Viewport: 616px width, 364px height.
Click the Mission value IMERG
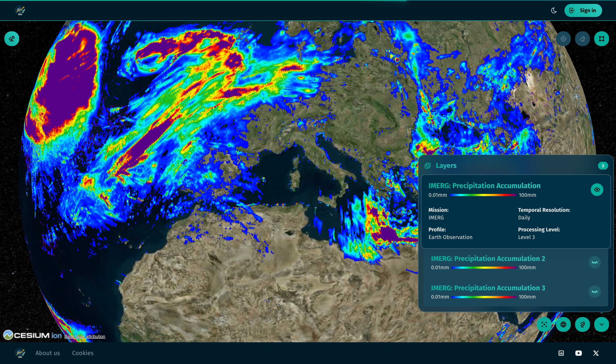click(x=436, y=218)
